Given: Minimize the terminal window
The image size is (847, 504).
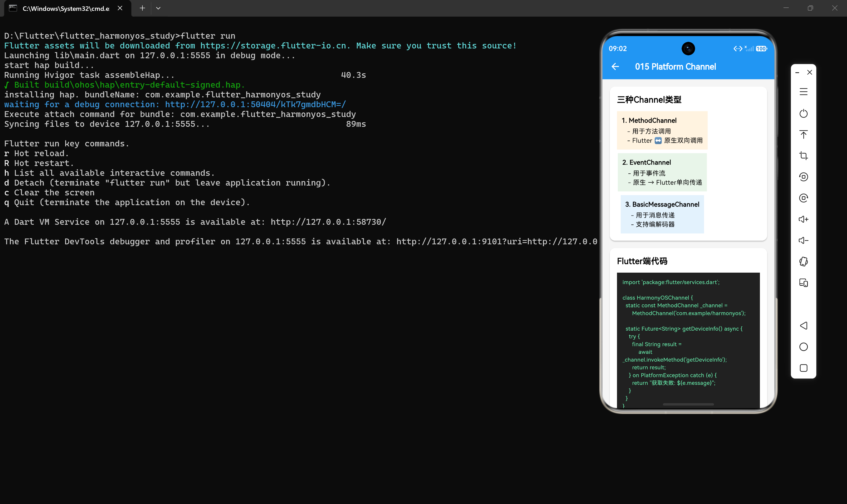Looking at the screenshot, I should pyautogui.click(x=786, y=8).
